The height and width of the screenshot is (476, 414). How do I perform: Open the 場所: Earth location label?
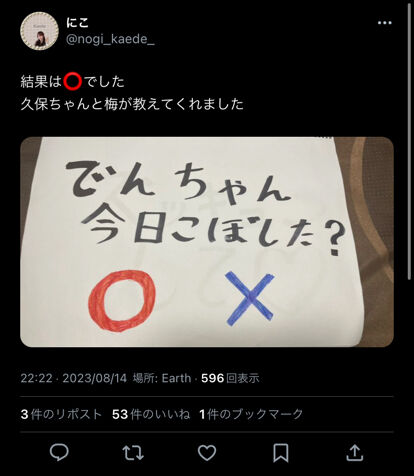(162, 378)
